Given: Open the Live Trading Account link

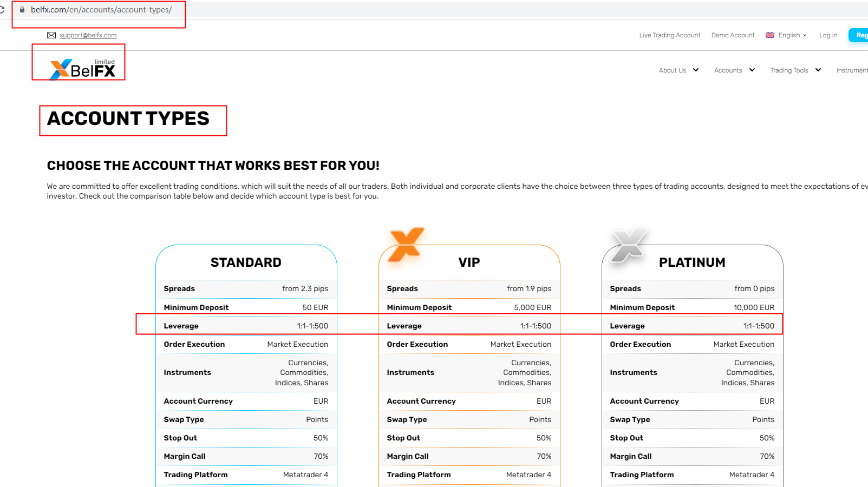Looking at the screenshot, I should 670,35.
